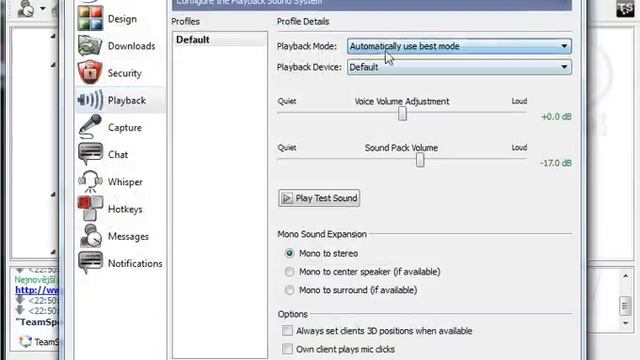The image size is (640, 360).
Task: Open the Notifications icon
Action: point(90,263)
